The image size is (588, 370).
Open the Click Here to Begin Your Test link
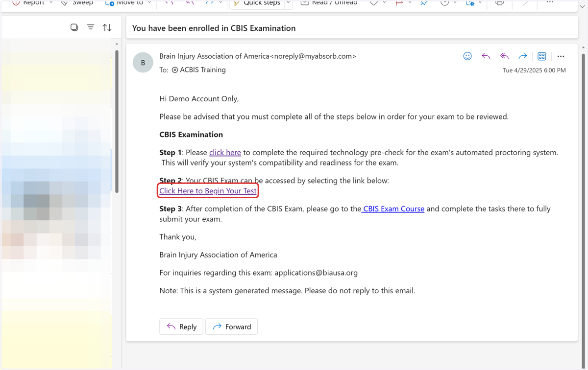tap(208, 191)
